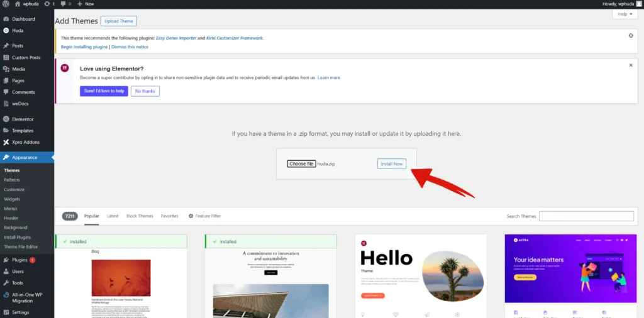This screenshot has height=318, width=644.
Task: Open the Astra theme thumbnail
Action: [570, 276]
